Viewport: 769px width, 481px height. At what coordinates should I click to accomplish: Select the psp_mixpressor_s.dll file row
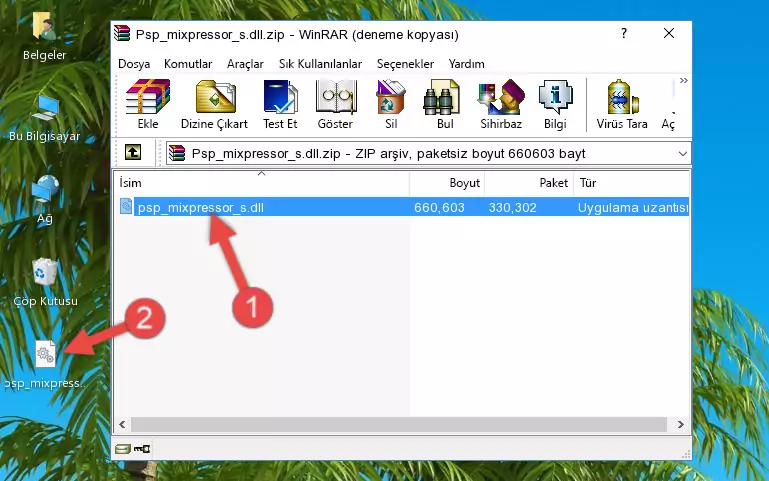pos(404,207)
